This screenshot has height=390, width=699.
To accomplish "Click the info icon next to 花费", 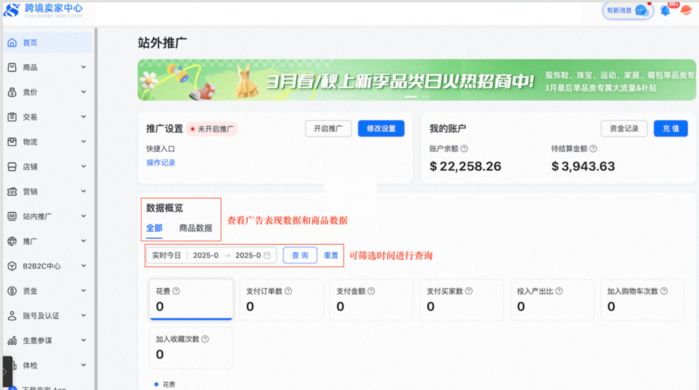I will click(176, 291).
